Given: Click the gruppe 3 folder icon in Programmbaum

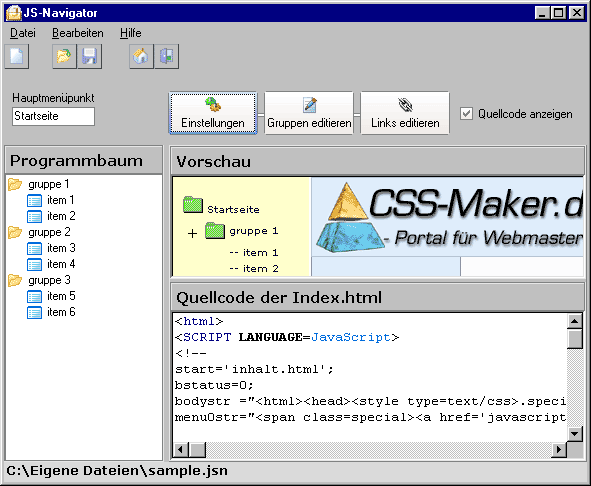Looking at the screenshot, I should coord(15,280).
